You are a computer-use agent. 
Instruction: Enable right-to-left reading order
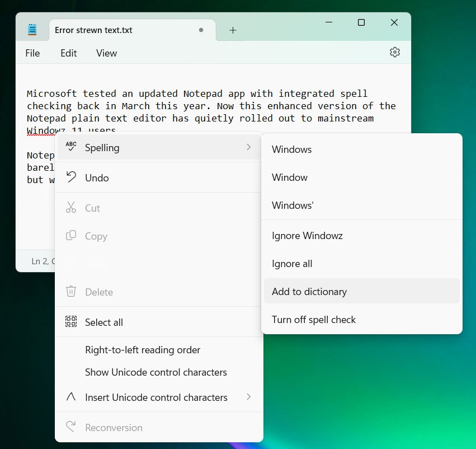point(142,349)
